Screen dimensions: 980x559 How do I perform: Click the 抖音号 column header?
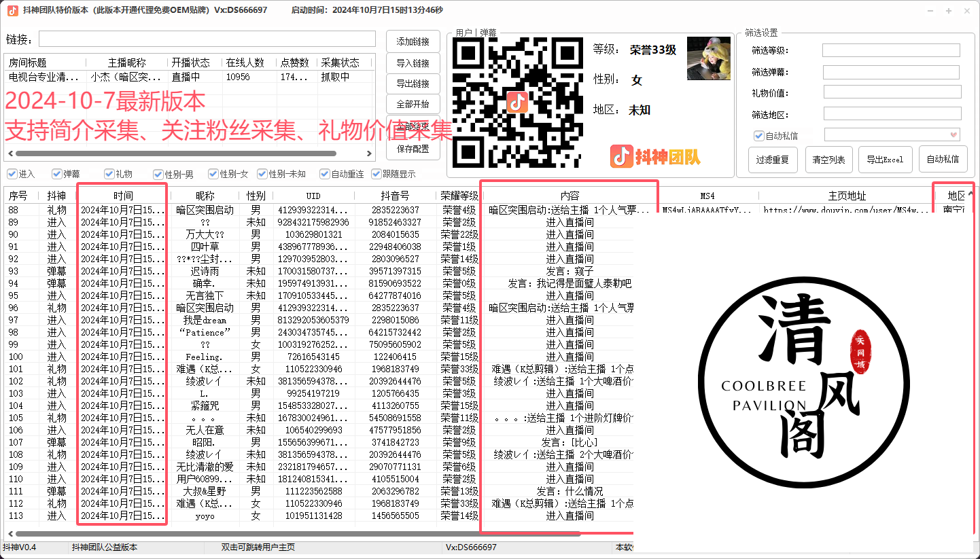point(396,196)
